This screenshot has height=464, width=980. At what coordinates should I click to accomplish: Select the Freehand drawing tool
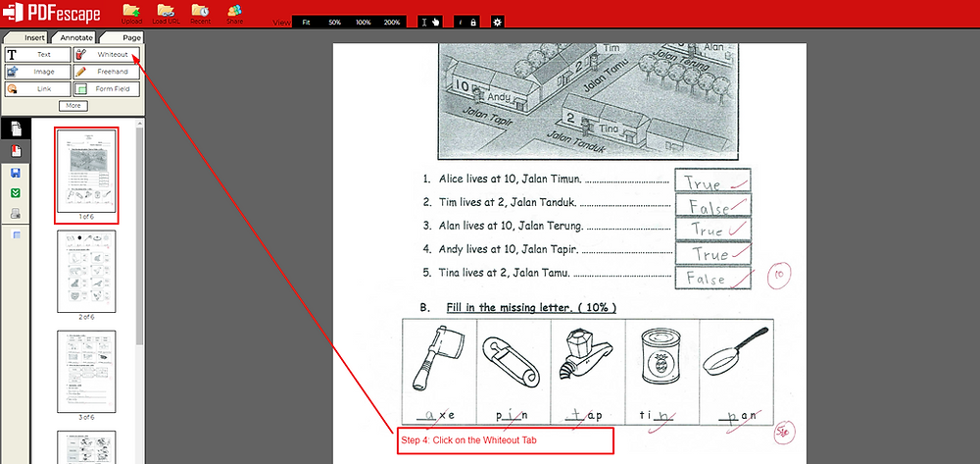point(106,72)
